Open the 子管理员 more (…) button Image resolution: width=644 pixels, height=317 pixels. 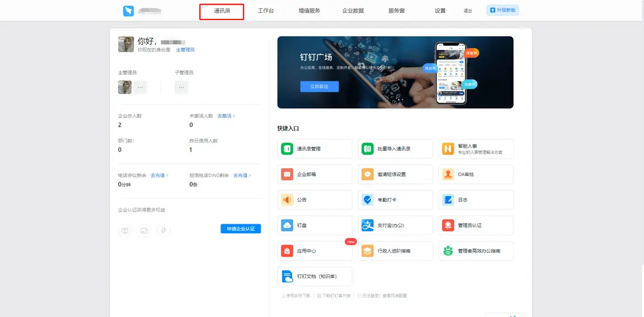pos(181,87)
